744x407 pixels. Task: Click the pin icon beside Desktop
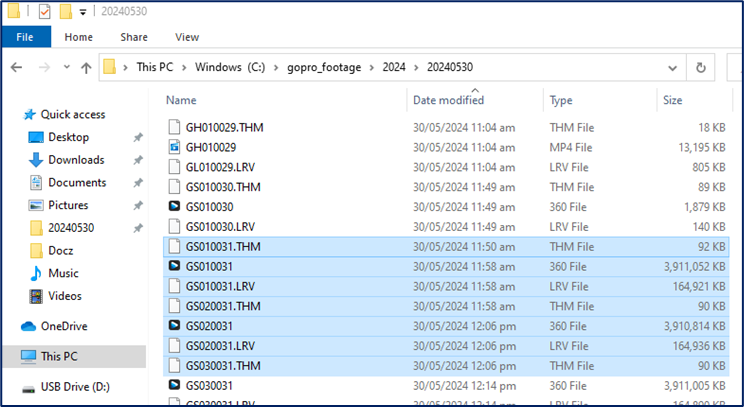(138, 137)
